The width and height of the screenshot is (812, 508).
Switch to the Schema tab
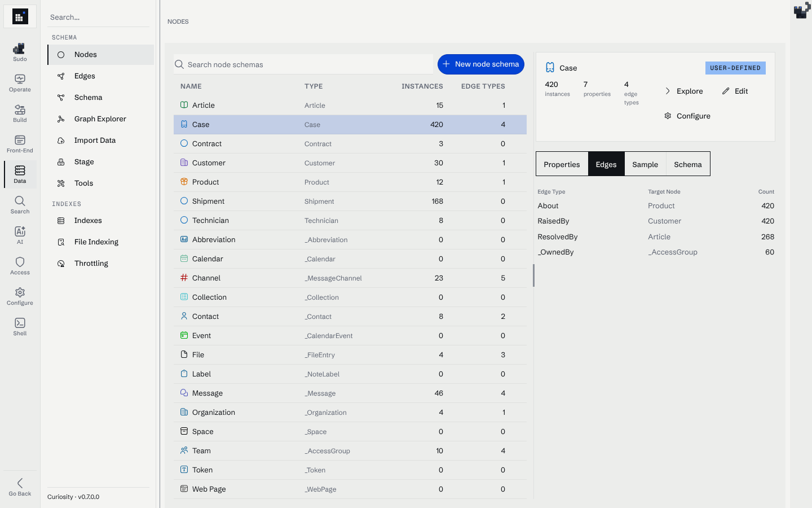[x=688, y=164]
